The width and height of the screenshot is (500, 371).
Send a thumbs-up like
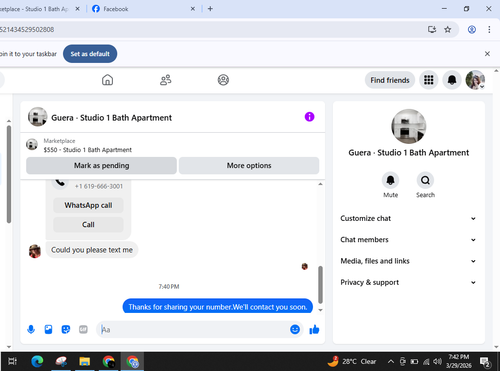tap(314, 330)
